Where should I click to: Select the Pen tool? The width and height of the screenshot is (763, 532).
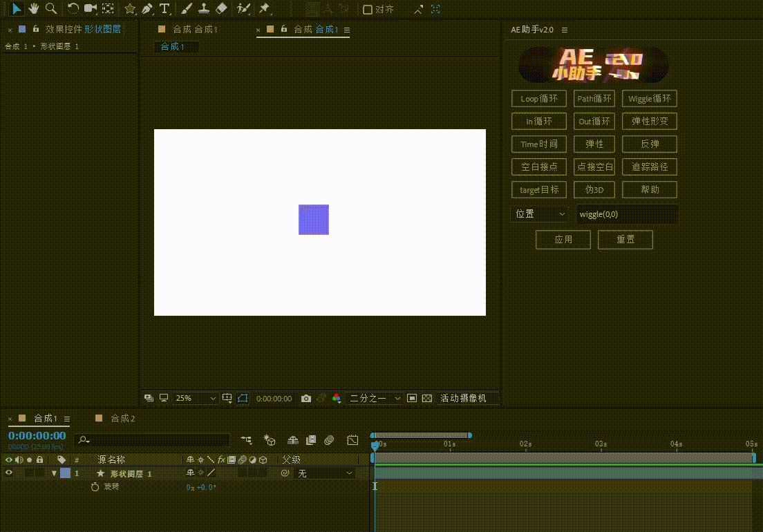pos(147,9)
